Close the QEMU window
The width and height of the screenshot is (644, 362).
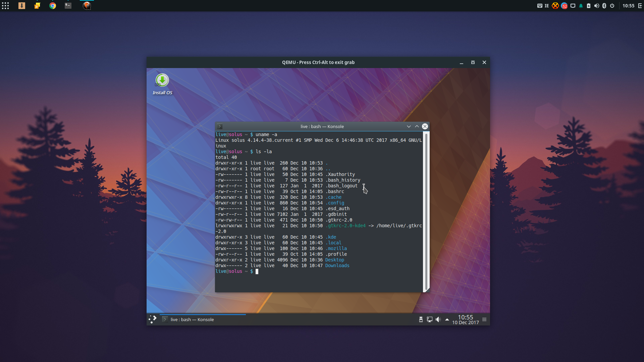[x=484, y=62]
